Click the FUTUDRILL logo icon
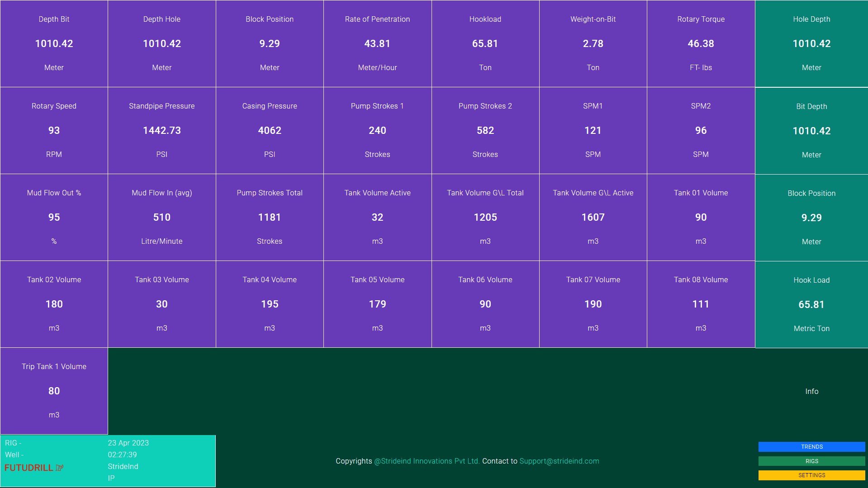This screenshot has height=488, width=868. pyautogui.click(x=59, y=468)
